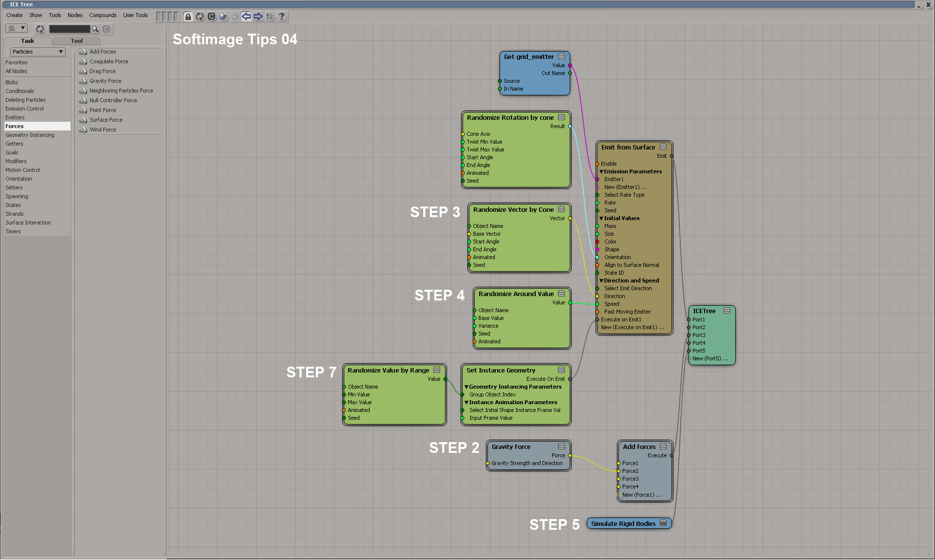Click the Color input port on Emit from Surface
Screen dimensions: 935x560
pos(598,242)
